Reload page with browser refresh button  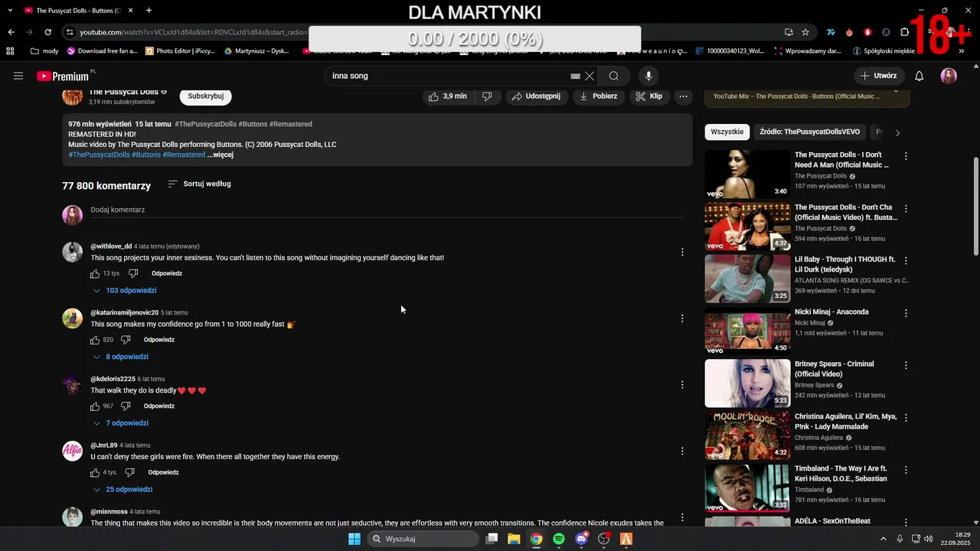coord(47,32)
